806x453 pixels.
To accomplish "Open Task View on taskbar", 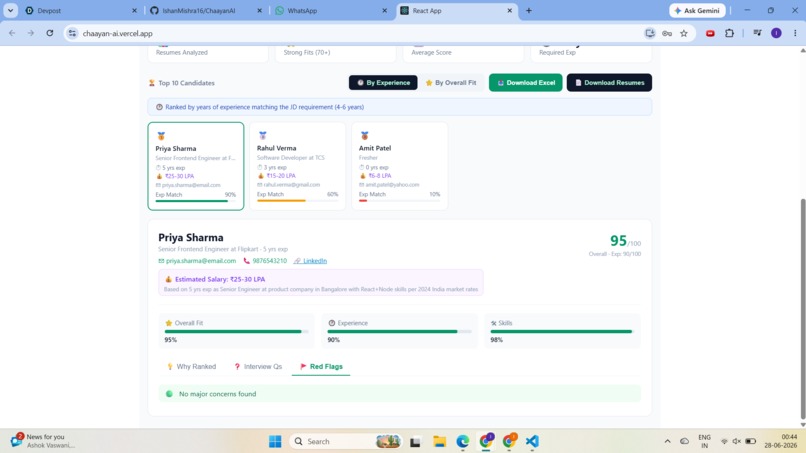I will click(415, 441).
